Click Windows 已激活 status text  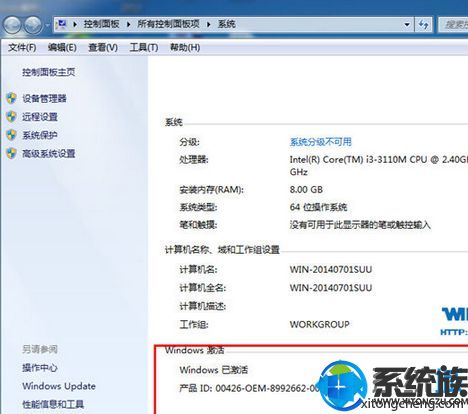[x=214, y=370]
